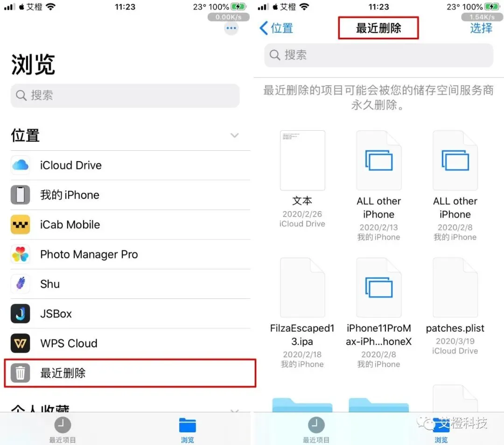
Task: Open WPS Cloud location icon
Action: click(x=21, y=343)
